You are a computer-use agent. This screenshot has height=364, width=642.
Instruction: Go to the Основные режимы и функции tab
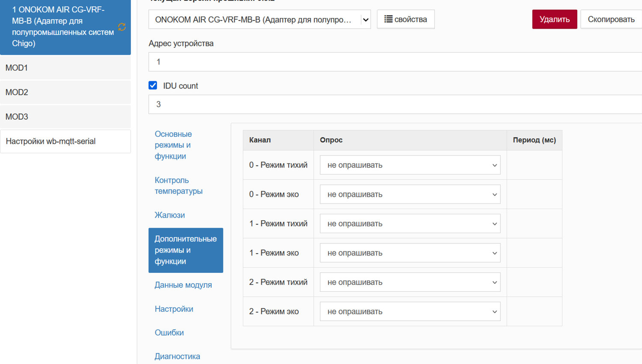(173, 145)
